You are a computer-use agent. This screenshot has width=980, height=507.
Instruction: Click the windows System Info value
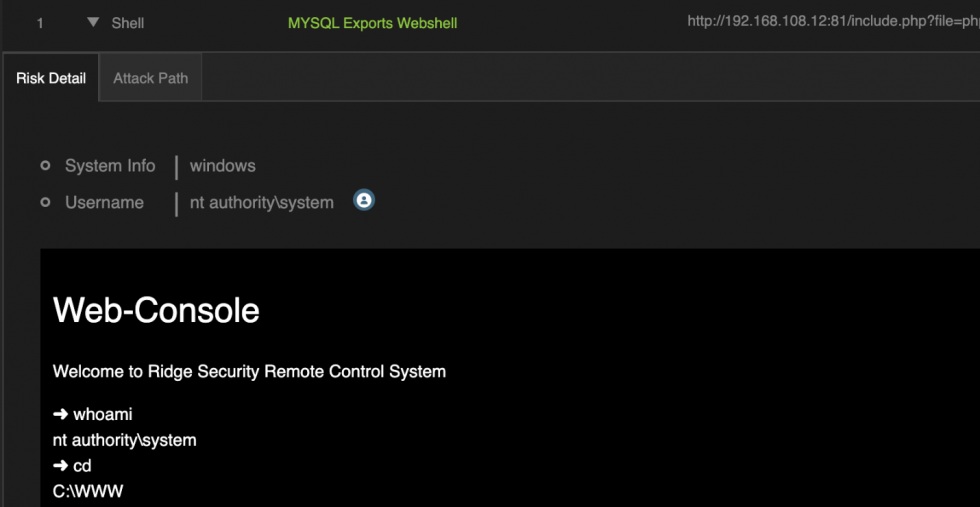222,166
